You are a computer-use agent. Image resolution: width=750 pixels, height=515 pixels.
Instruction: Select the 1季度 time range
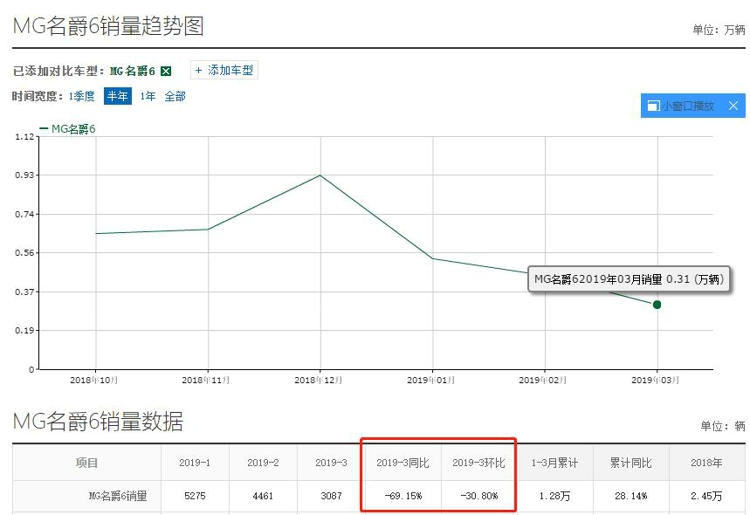[81, 97]
